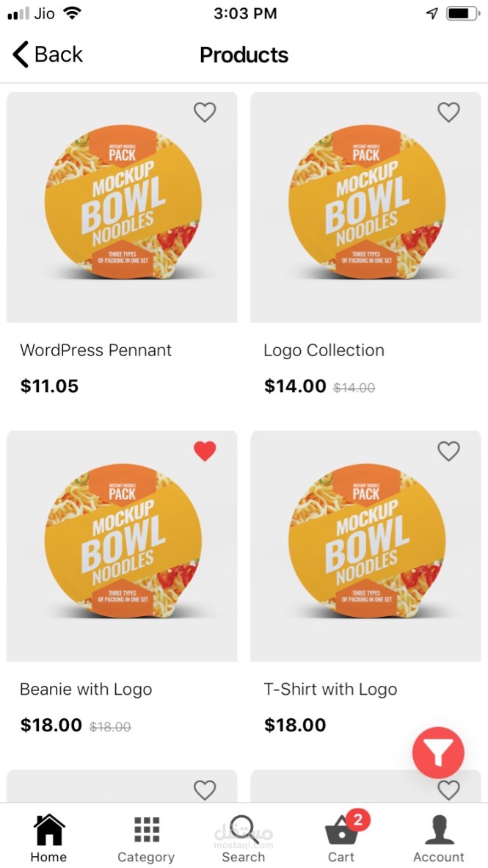Tap the WordPress Pennant $11.05 price
This screenshot has height=868, width=488.
pos(49,386)
